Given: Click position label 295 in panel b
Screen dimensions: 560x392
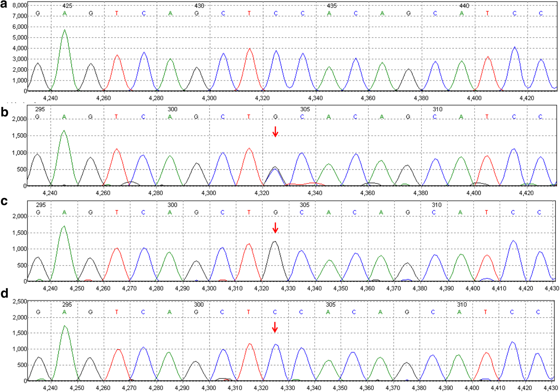Looking at the screenshot, I should 40,109.
